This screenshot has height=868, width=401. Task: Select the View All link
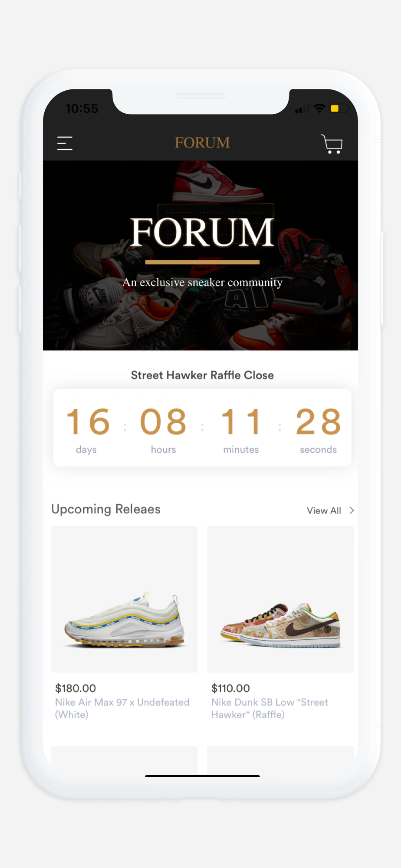click(x=324, y=511)
